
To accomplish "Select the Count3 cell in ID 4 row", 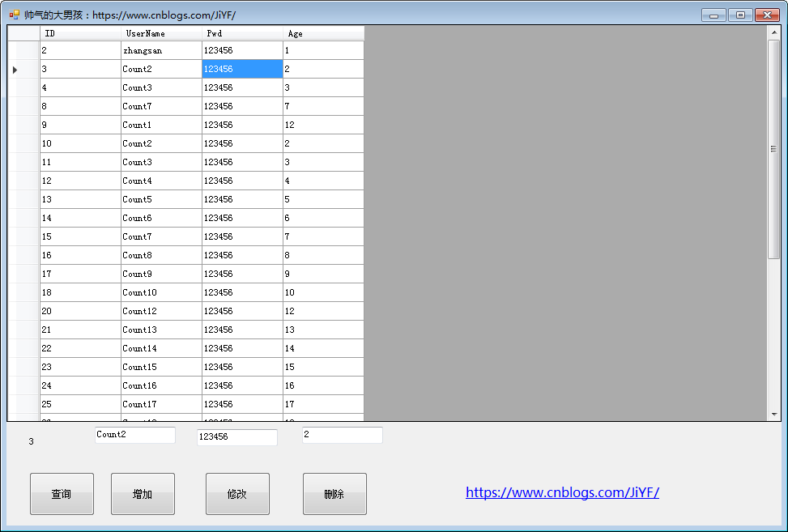I will pyautogui.click(x=161, y=88).
